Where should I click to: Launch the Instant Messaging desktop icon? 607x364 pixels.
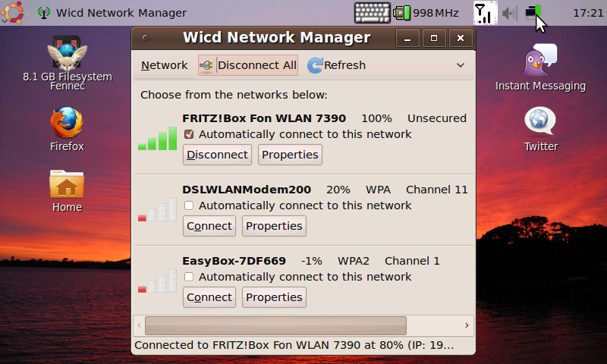tap(540, 61)
